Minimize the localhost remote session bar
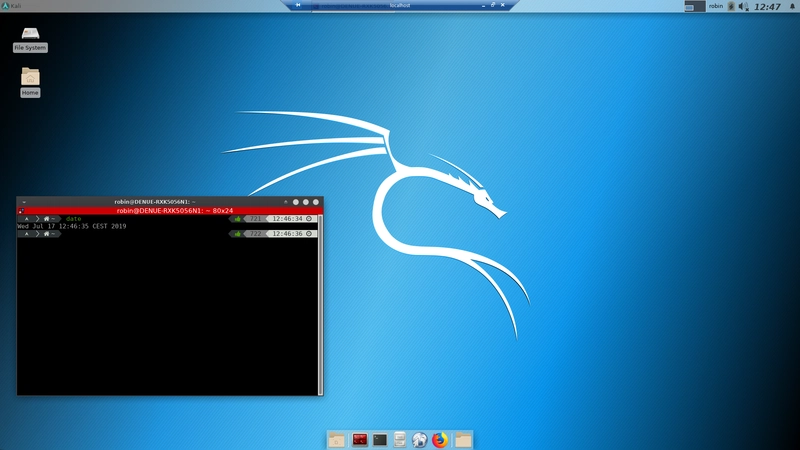 (x=483, y=5)
